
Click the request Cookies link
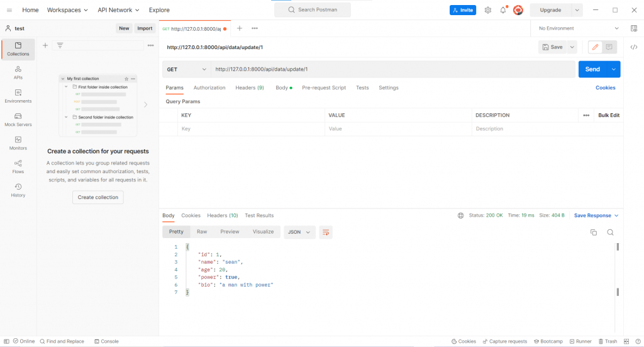click(x=606, y=88)
